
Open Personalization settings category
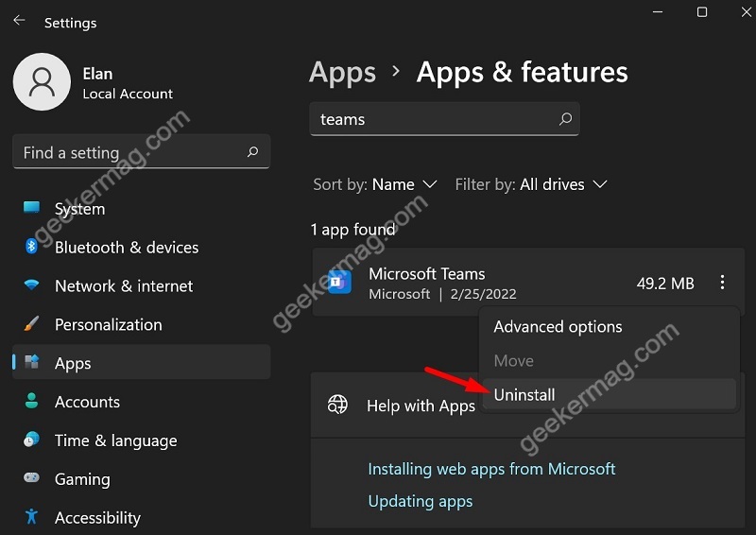[141, 324]
